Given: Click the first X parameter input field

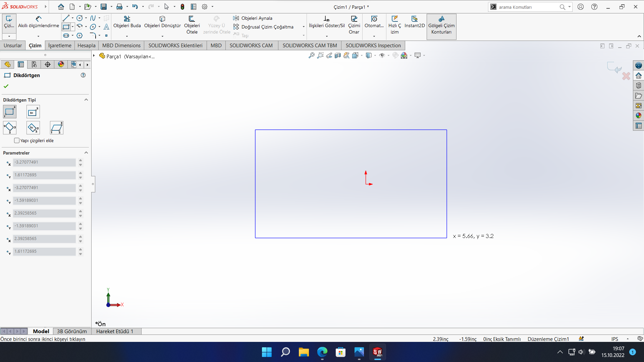Looking at the screenshot, I should [44, 162].
